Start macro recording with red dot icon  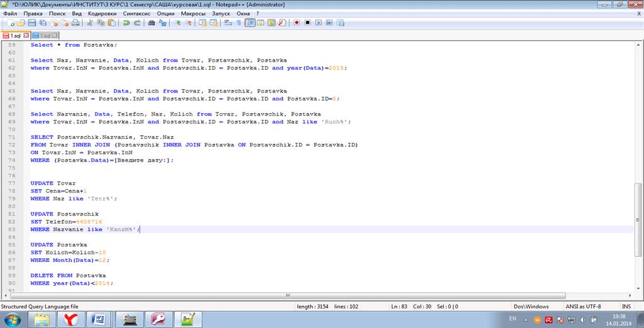click(x=297, y=23)
